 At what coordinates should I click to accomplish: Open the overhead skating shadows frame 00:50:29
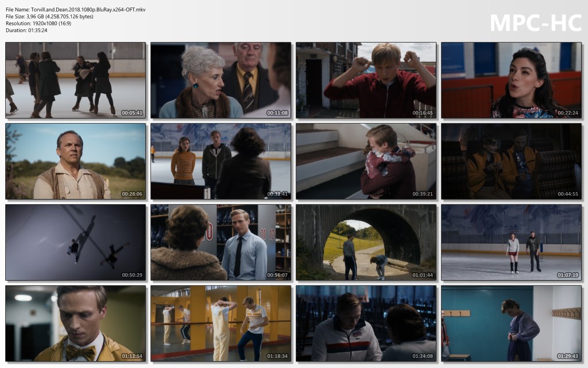coord(76,243)
